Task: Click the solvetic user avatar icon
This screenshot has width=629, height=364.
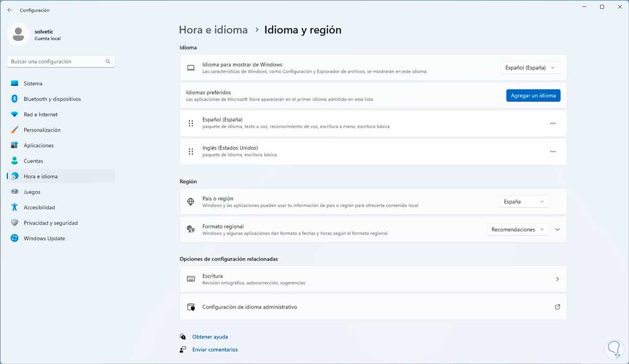Action: click(x=18, y=35)
